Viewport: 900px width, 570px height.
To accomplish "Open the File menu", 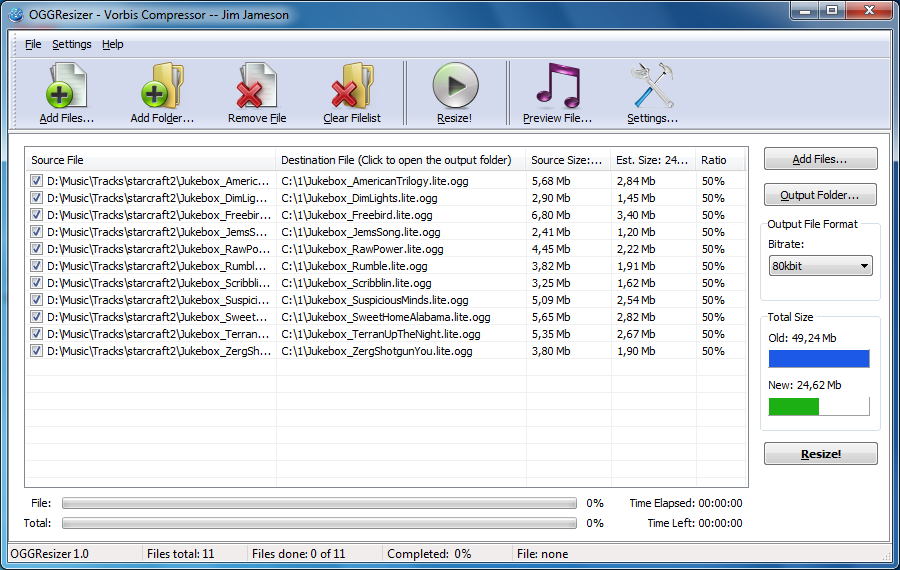I will point(33,44).
